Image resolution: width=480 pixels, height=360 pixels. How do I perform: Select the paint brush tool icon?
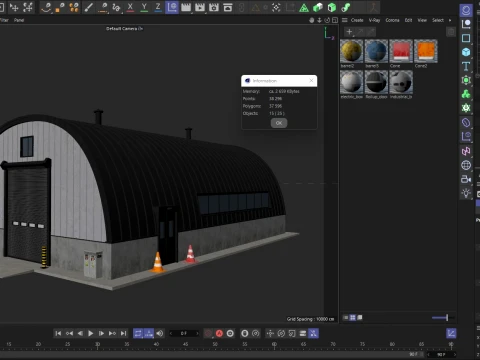pos(88,7)
